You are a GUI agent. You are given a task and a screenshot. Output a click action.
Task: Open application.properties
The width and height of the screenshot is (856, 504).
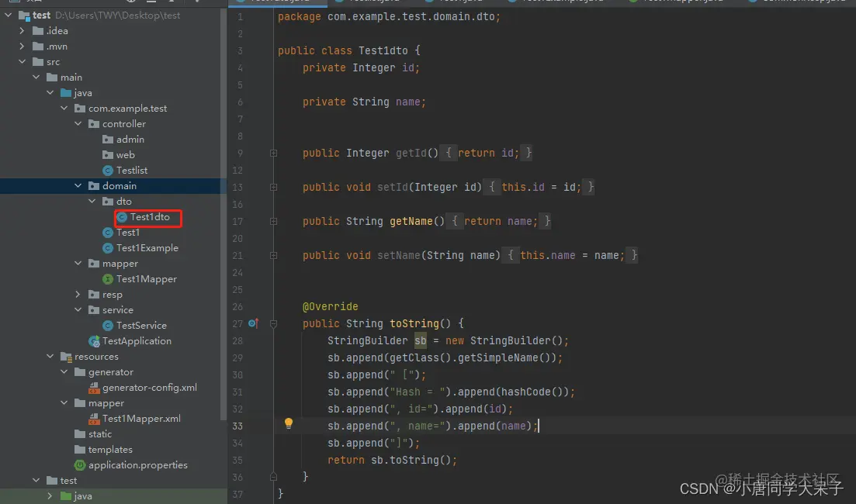(x=137, y=465)
